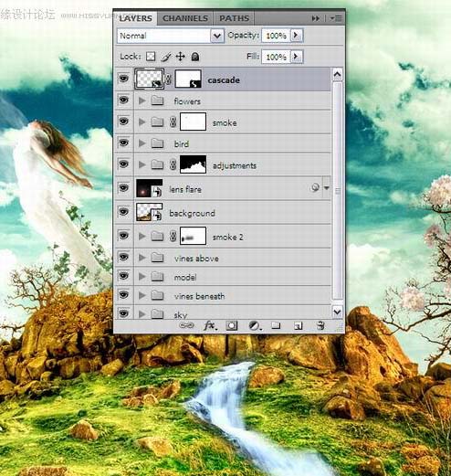
Task: Click the smoke group mask link icon
Action: tap(173, 122)
